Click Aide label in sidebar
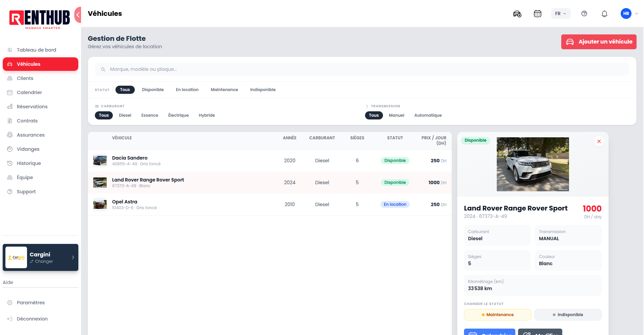Image resolution: width=644 pixels, height=335 pixels. pyautogui.click(x=8, y=283)
